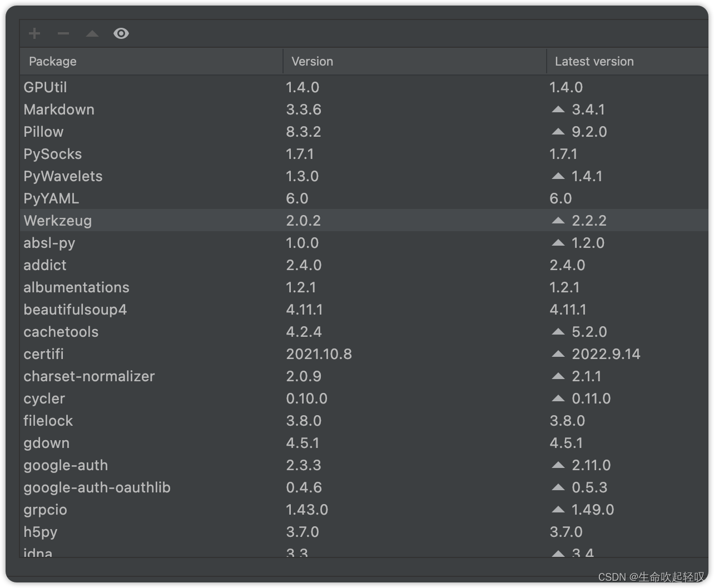Select the Markdown package name
714x588 pixels.
59,109
